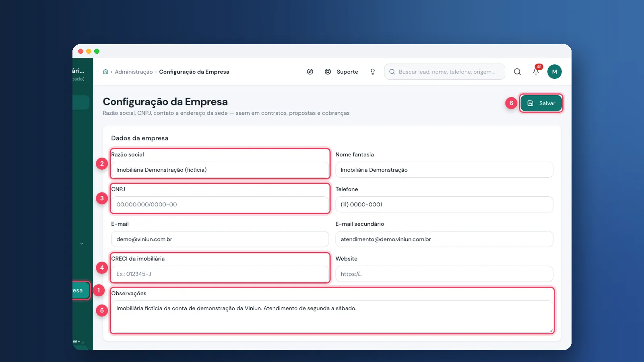This screenshot has width=644, height=362.
Task: Select the highlighted Empresa sidebar item
Action: coord(81,290)
